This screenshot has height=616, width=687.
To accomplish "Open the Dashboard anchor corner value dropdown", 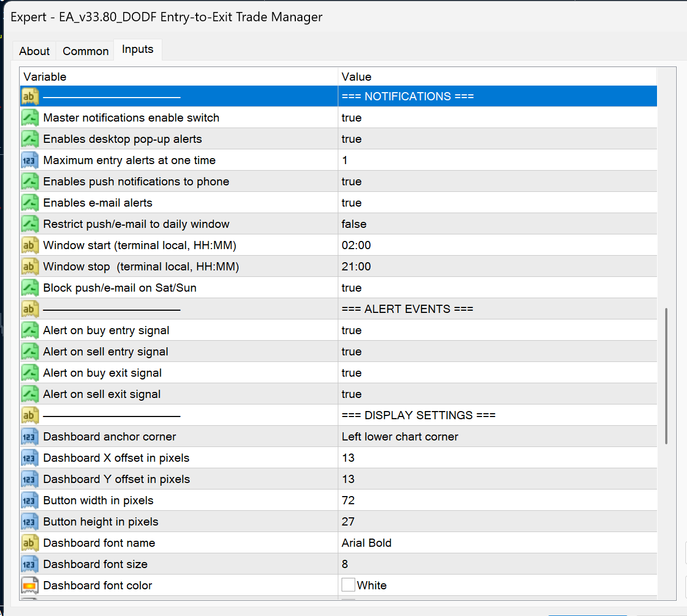I will 497,437.
